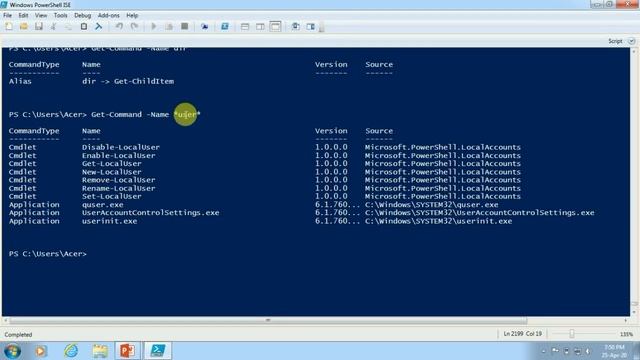The image size is (640, 360).
Task: Click the Script label above the console
Action: tap(615, 41)
